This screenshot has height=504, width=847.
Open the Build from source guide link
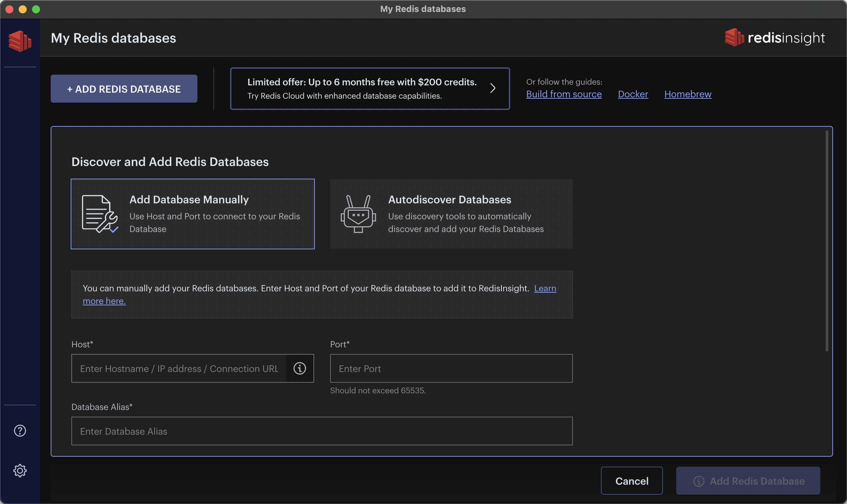tap(564, 94)
